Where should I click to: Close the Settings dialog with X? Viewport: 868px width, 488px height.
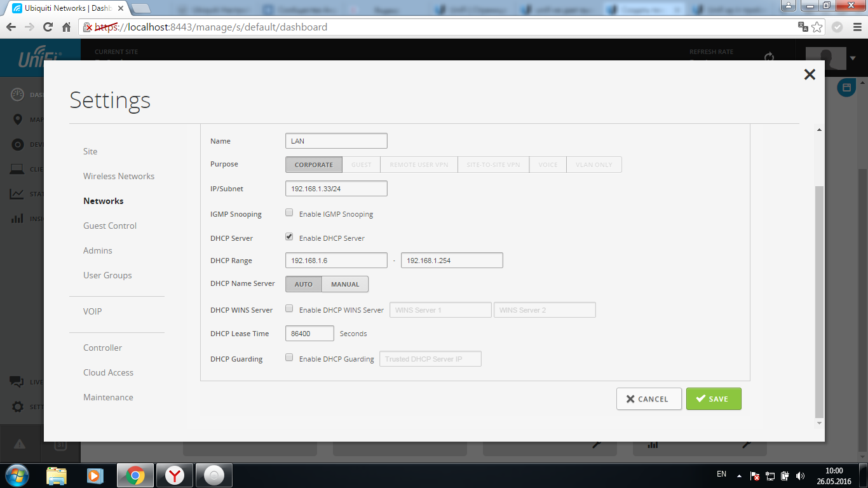point(809,74)
